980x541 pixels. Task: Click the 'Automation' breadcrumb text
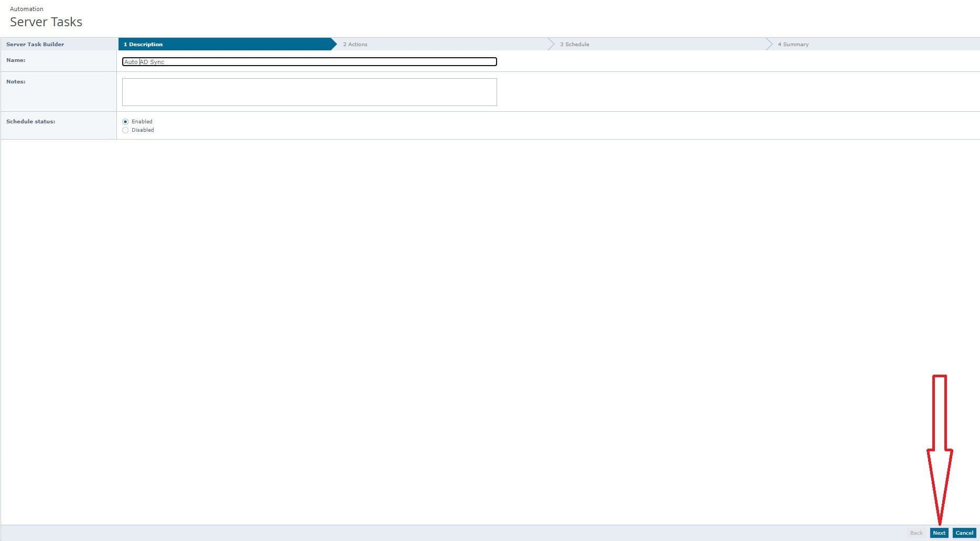[x=27, y=9]
